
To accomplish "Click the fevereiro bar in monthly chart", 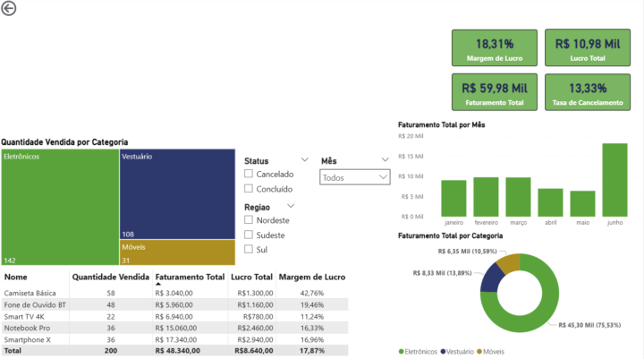I will (486, 197).
